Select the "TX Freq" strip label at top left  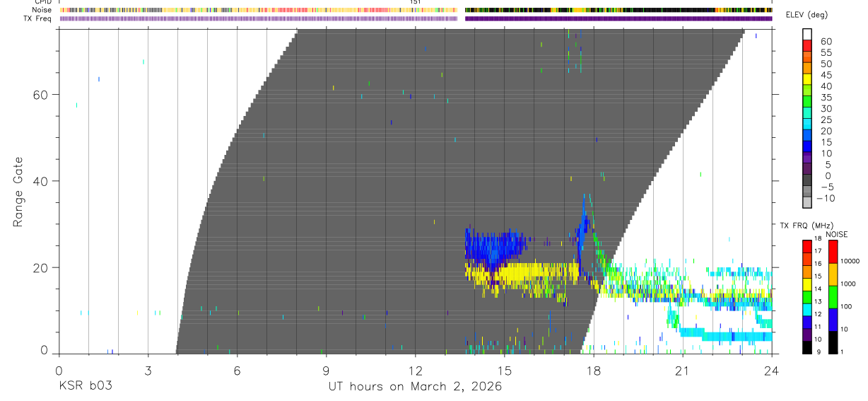38,18
